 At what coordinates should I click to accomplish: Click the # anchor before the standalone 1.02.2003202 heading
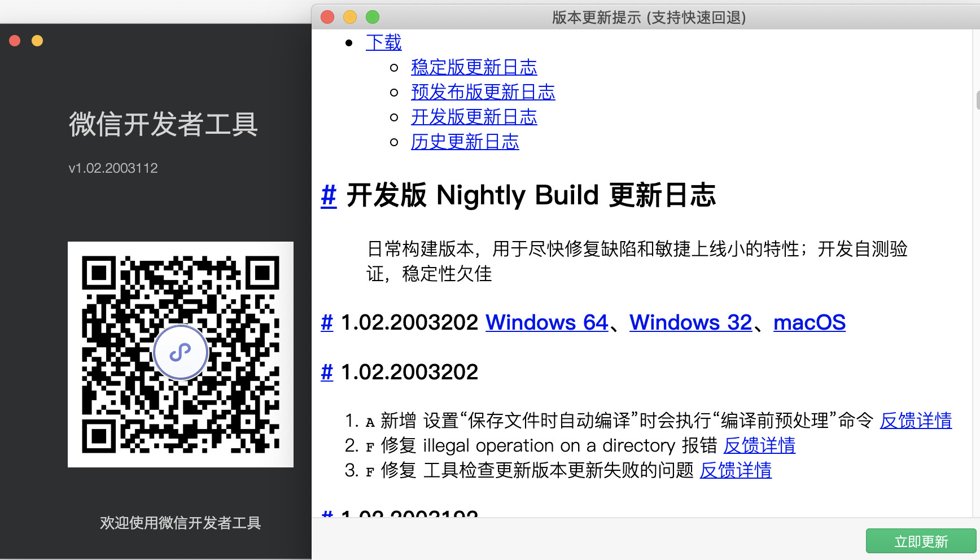(x=327, y=372)
